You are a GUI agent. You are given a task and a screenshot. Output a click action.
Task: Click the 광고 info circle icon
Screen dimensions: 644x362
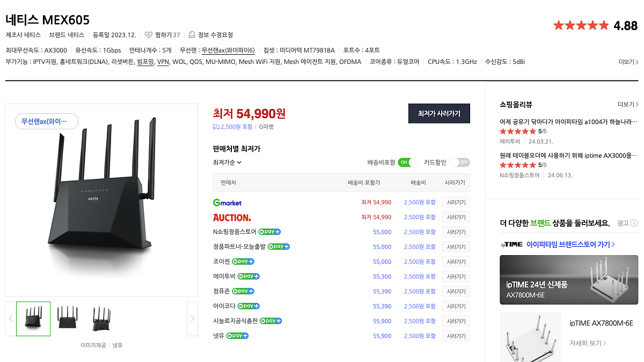point(634,223)
